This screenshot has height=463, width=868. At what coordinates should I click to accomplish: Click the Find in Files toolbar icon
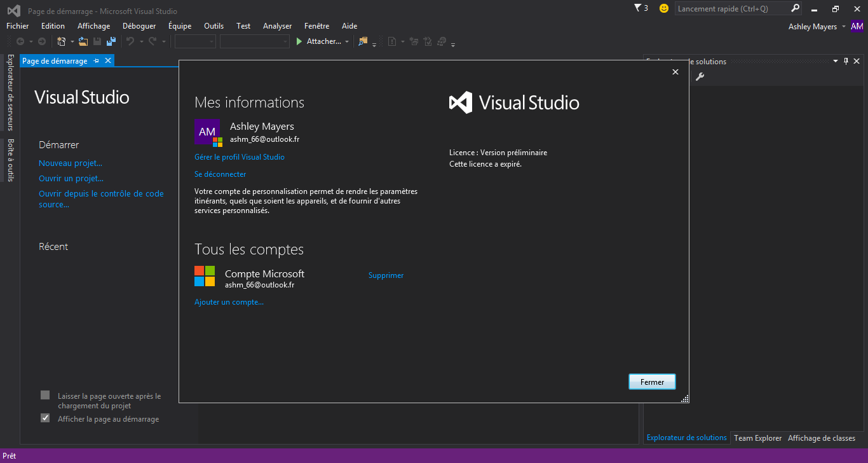363,41
